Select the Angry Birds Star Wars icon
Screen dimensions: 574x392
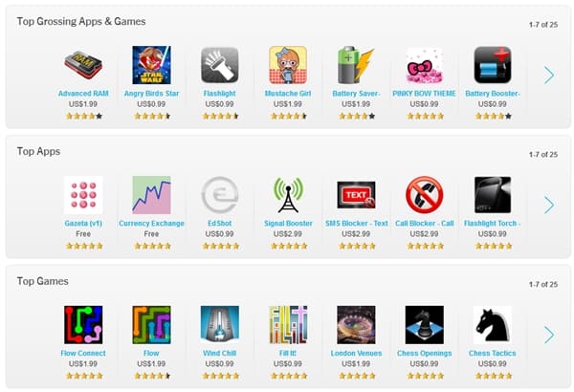click(x=151, y=65)
